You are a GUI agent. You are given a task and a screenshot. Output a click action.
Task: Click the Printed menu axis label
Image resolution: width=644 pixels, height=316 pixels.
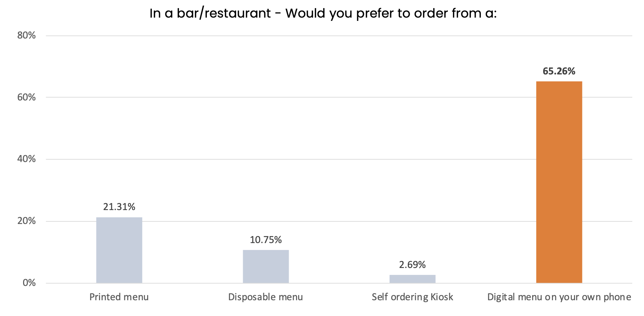pos(119,297)
